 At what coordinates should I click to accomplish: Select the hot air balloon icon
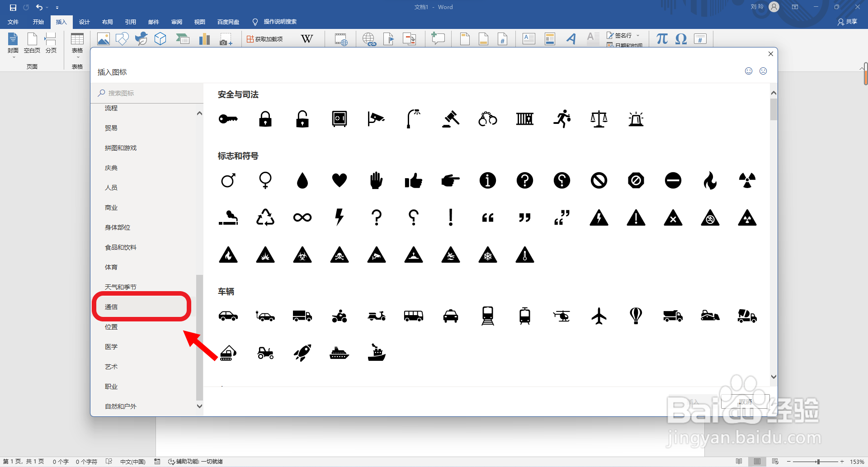pyautogui.click(x=636, y=316)
